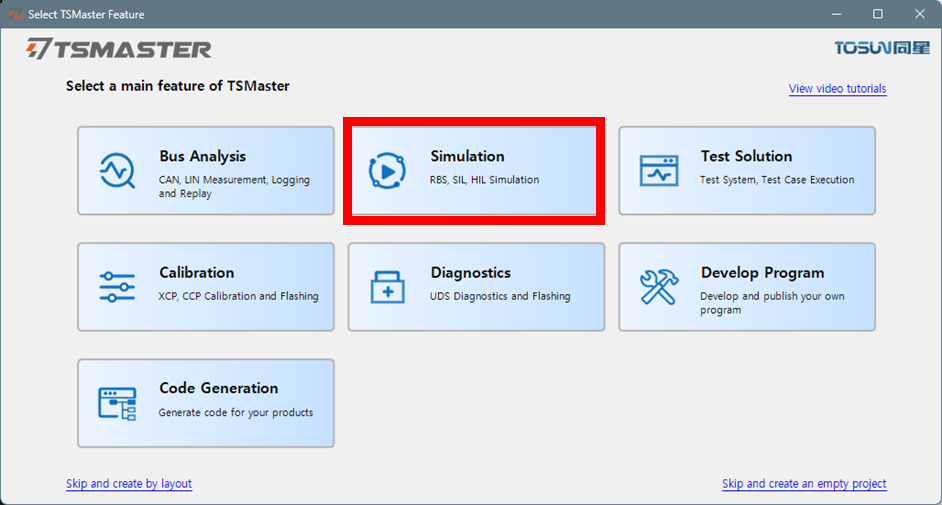Viewport: 942px width, 505px height.
Task: Click 'CAN, LIN Measurement, Logging and Replay' text
Action: click(234, 186)
